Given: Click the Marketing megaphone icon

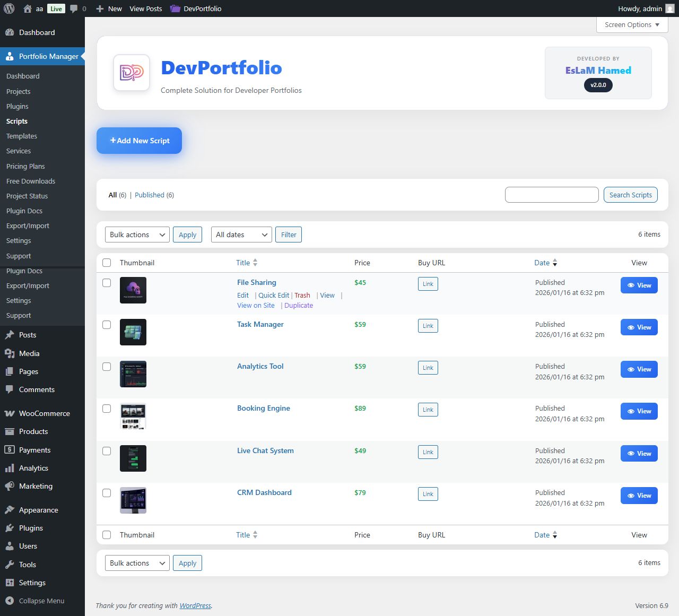Looking at the screenshot, I should click(10, 486).
